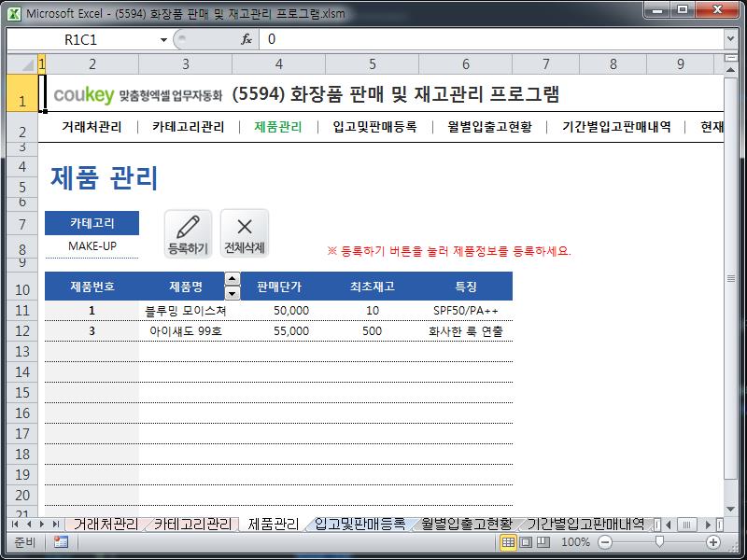Screen dimensions: 747x560
Task: Click the zoom out minus button
Action: tap(605, 542)
